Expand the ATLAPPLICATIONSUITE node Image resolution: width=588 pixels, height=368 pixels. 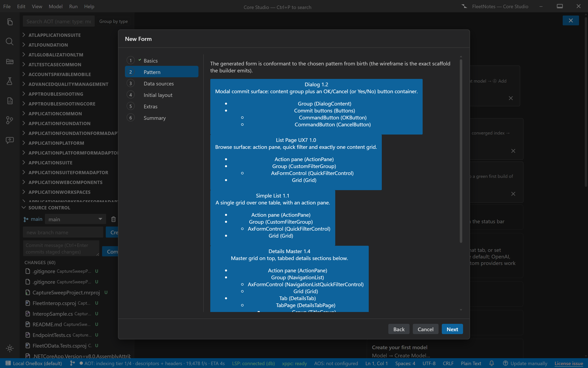click(23, 35)
